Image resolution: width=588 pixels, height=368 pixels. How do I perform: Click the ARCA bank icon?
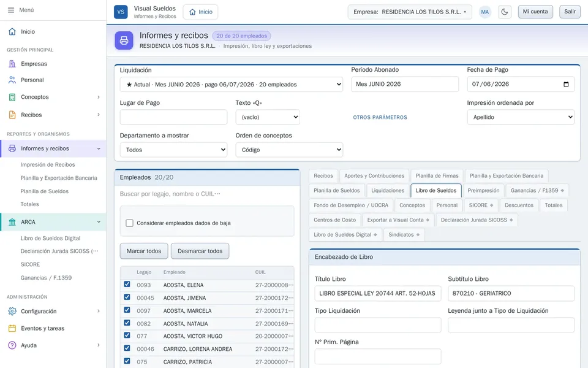[x=12, y=222]
